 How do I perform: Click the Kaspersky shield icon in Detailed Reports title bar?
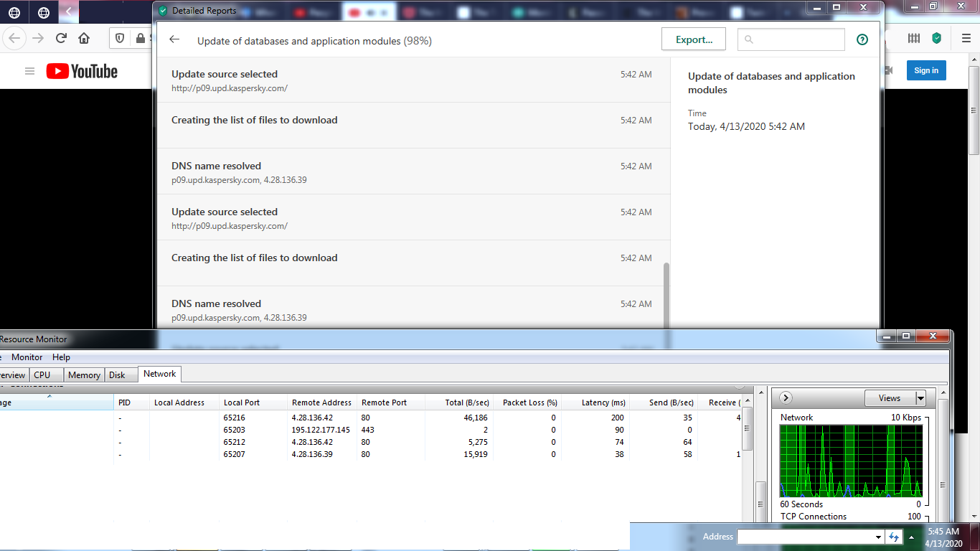pyautogui.click(x=163, y=11)
